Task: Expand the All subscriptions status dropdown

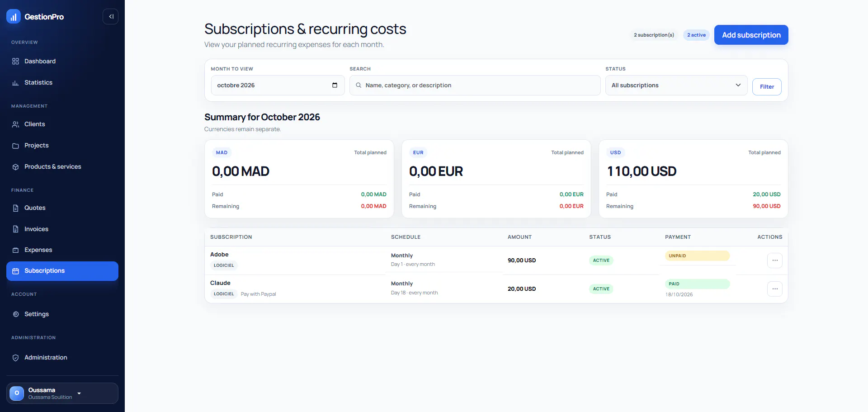Action: 676,85
